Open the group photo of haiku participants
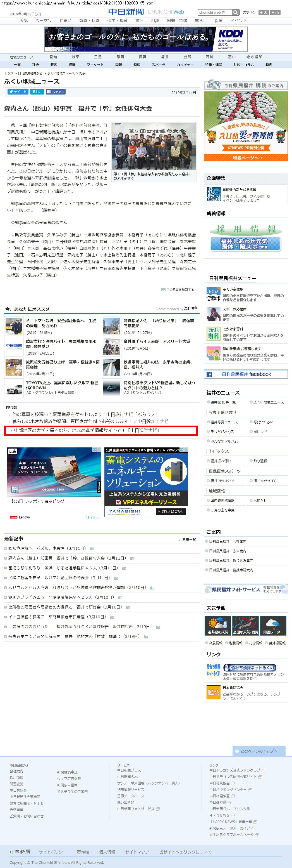This screenshot has width=292, height=868. pyautogui.click(x=154, y=147)
